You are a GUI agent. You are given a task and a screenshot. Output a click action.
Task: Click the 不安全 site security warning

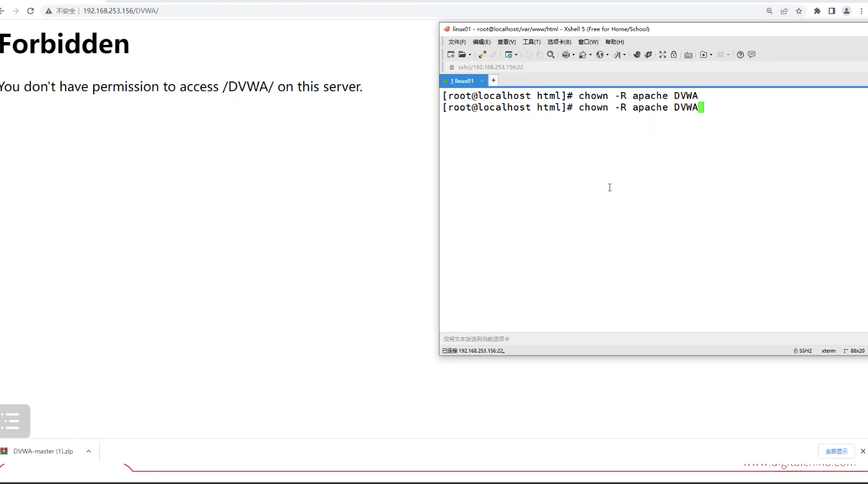[60, 11]
